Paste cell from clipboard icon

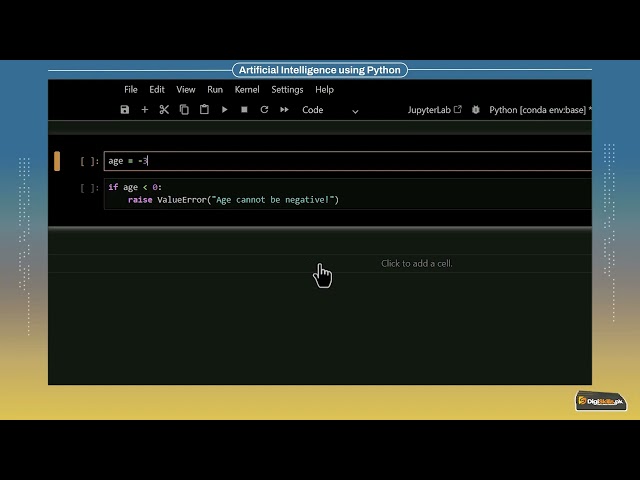pos(204,109)
